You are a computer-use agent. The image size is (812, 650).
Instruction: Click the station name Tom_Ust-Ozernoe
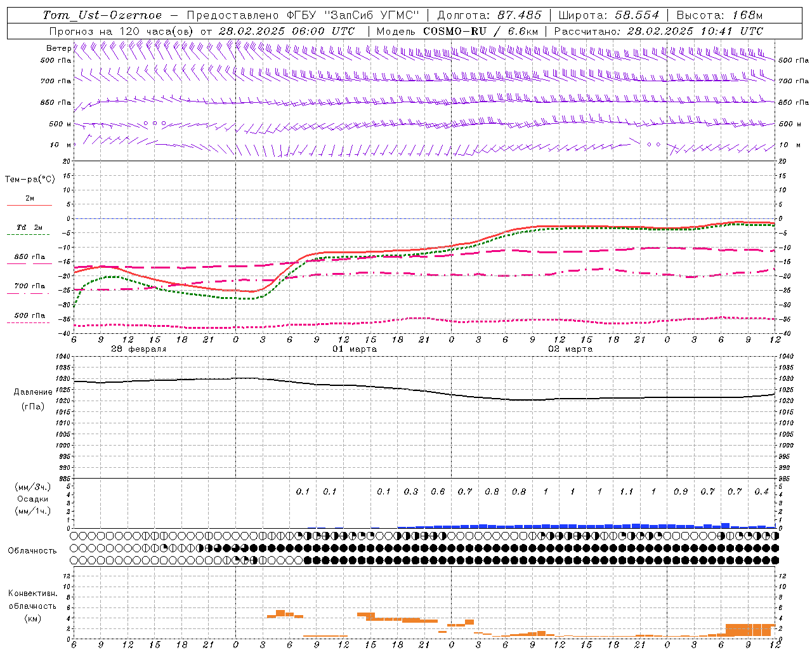point(102,15)
